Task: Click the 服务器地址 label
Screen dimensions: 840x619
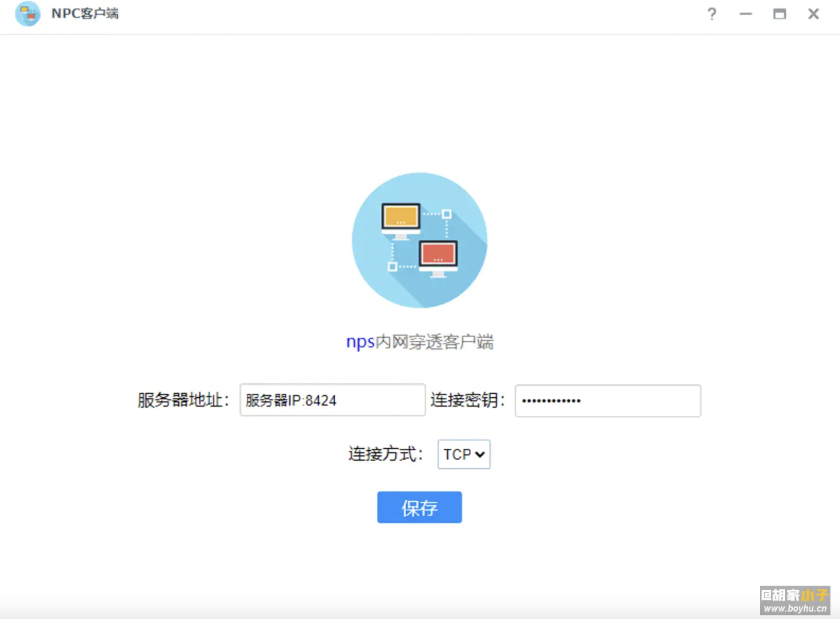Action: tap(184, 400)
